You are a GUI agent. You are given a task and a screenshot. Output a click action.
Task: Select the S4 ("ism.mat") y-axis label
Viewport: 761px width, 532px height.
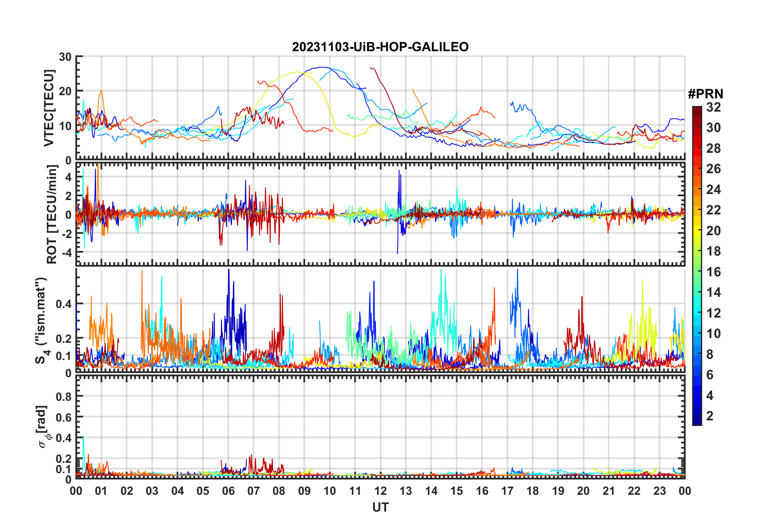(42, 321)
